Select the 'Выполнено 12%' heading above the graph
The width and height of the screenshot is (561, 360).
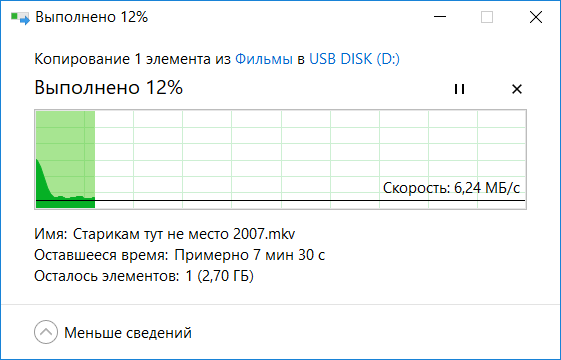click(x=108, y=88)
